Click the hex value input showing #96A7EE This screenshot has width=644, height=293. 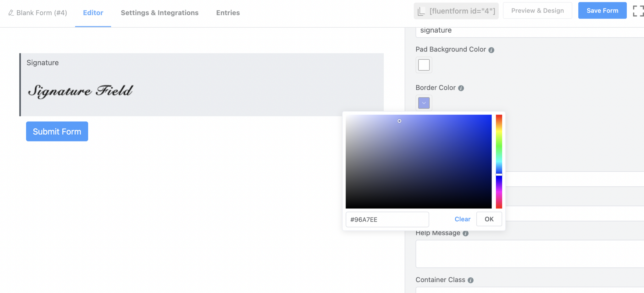point(387,219)
